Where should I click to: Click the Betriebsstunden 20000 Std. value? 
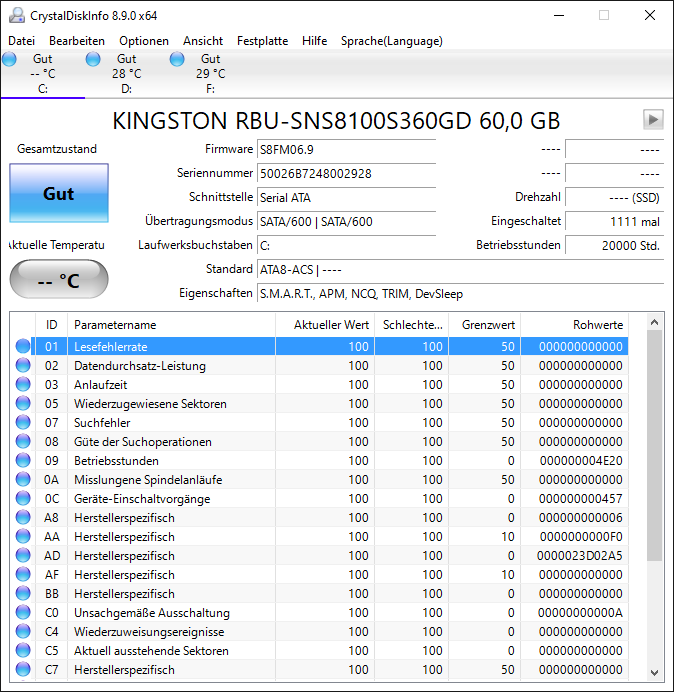click(614, 245)
